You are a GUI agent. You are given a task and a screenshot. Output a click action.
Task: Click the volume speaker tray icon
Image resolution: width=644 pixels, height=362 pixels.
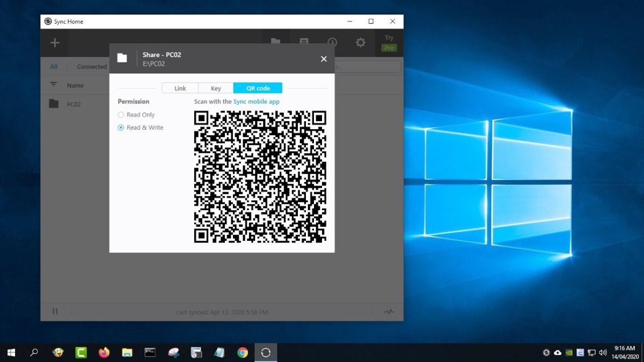click(x=603, y=352)
